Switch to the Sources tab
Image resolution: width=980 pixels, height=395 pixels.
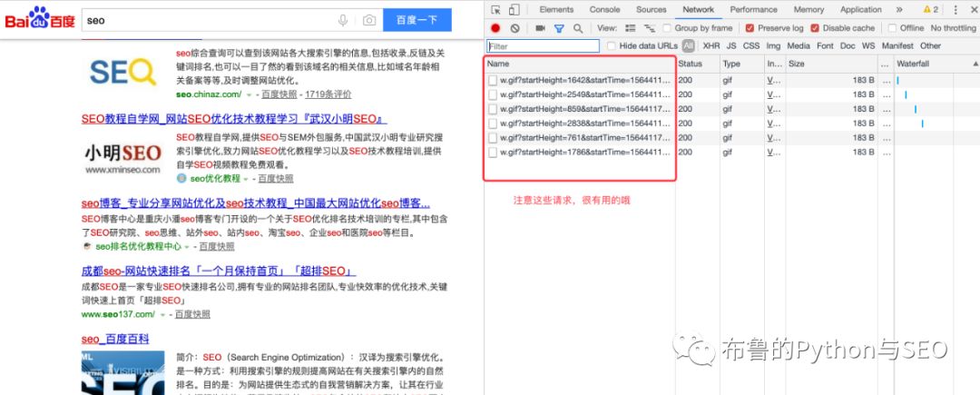652,9
